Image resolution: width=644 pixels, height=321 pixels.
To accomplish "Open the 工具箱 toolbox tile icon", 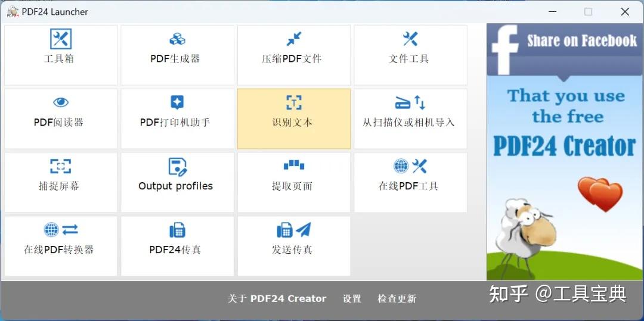I will point(61,39).
